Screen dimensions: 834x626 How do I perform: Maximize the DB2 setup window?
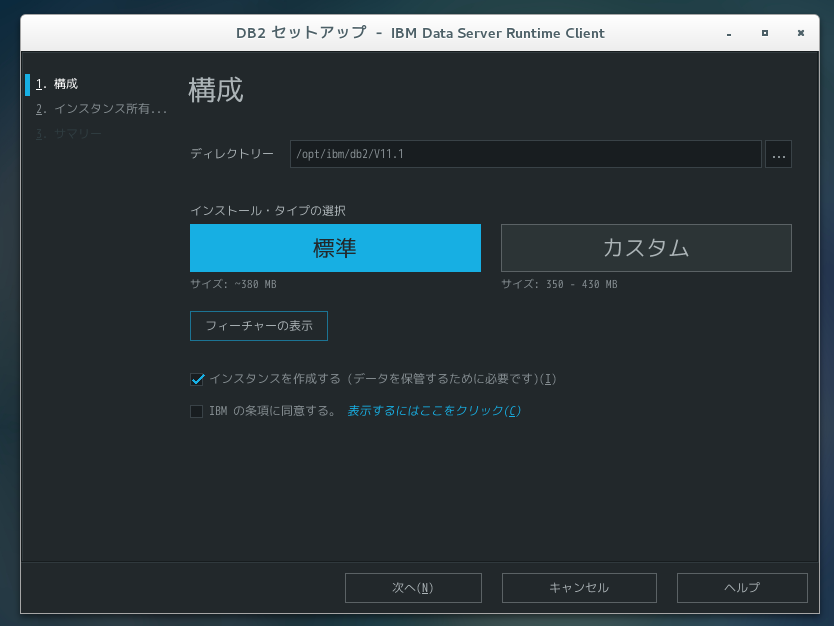click(764, 33)
